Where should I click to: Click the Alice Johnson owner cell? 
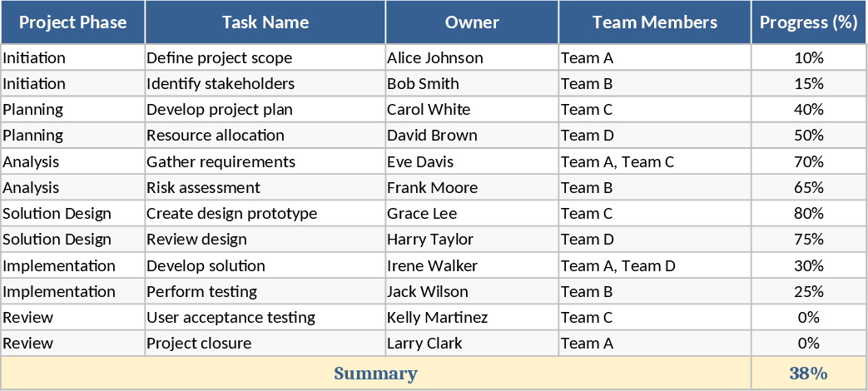point(472,58)
